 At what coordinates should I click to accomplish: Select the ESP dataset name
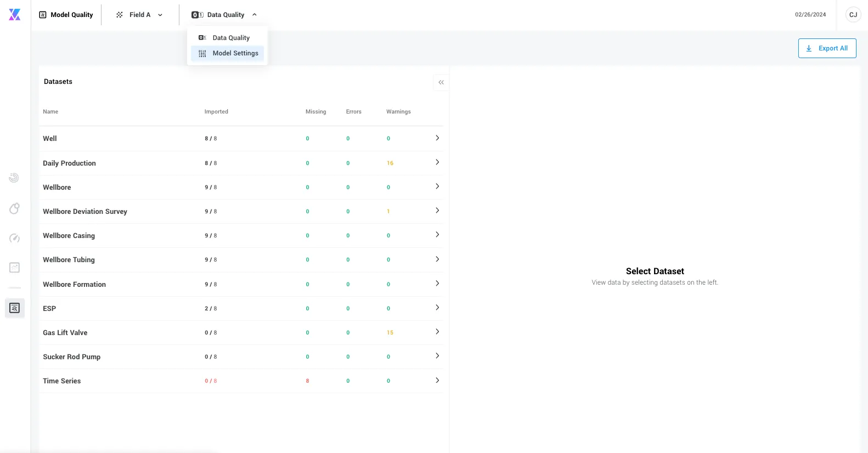coord(49,309)
